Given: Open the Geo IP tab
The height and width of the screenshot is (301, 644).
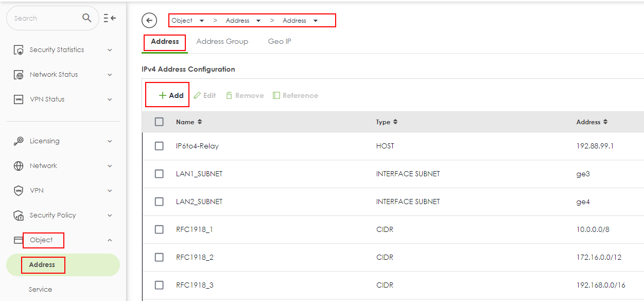Looking at the screenshot, I should point(280,41).
